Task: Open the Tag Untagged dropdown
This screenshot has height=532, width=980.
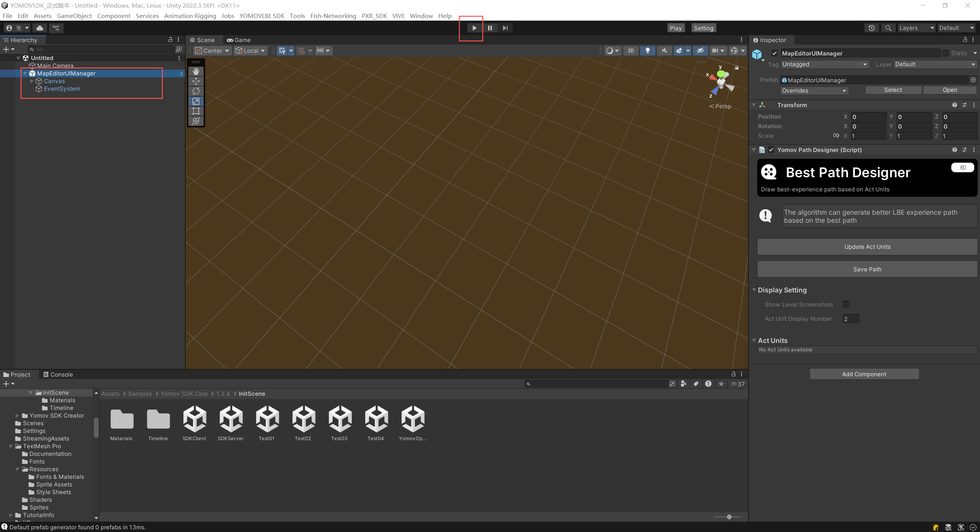Action: (825, 64)
